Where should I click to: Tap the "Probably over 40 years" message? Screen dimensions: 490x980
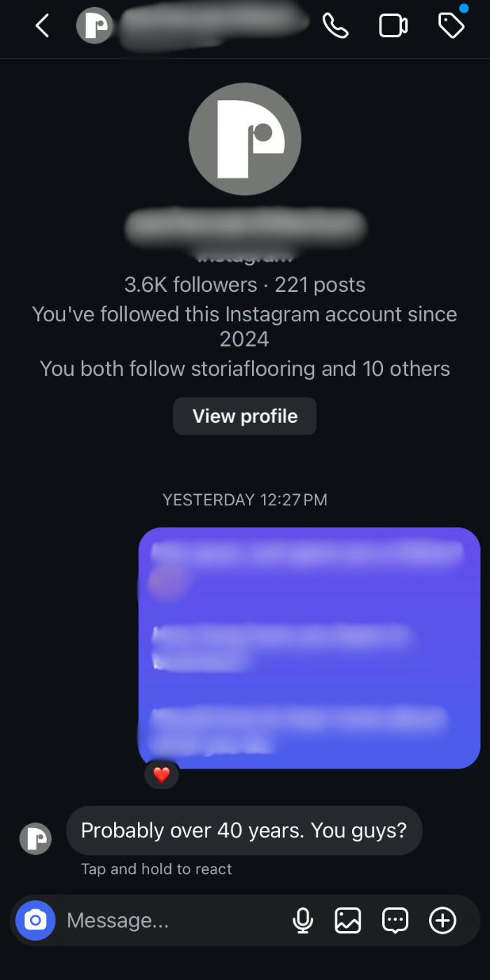244,830
